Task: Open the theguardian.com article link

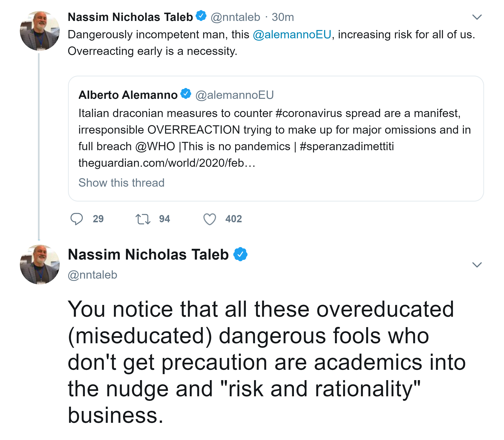Action: (x=167, y=163)
